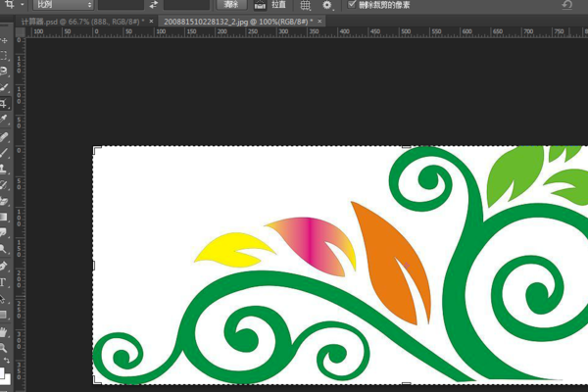Expand the tool preset dropdown arrow
This screenshot has width=588, height=392.
(23, 5)
